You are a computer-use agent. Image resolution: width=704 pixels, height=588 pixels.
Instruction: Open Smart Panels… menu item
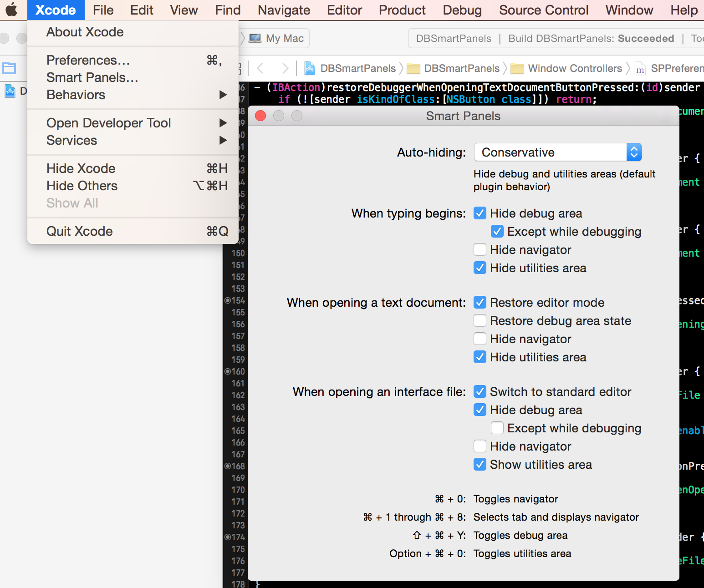coord(133,77)
